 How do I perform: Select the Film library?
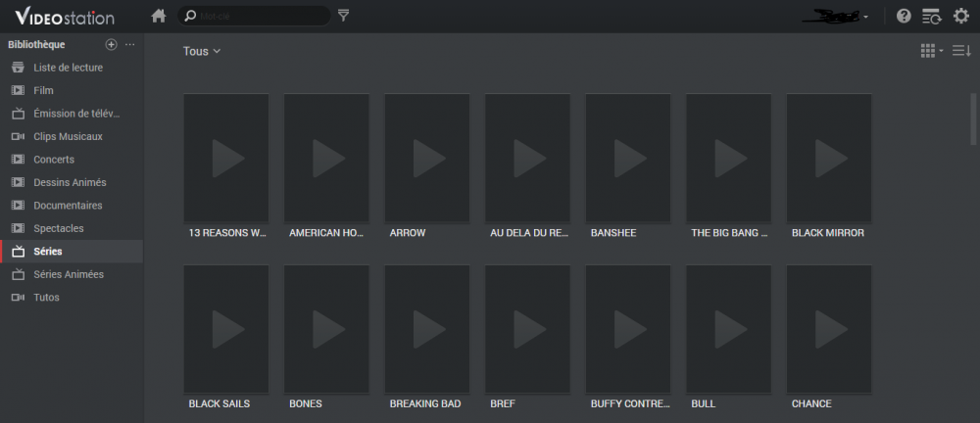pos(72,91)
